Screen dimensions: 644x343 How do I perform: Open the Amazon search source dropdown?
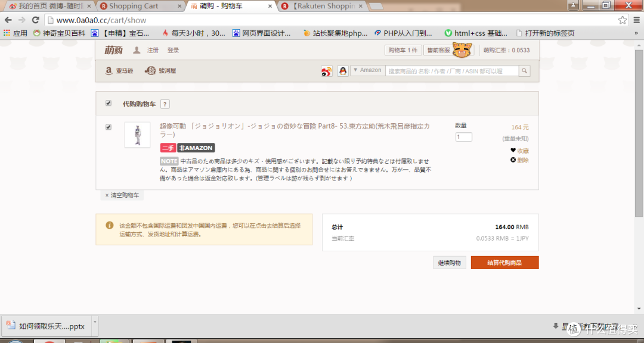pos(367,71)
